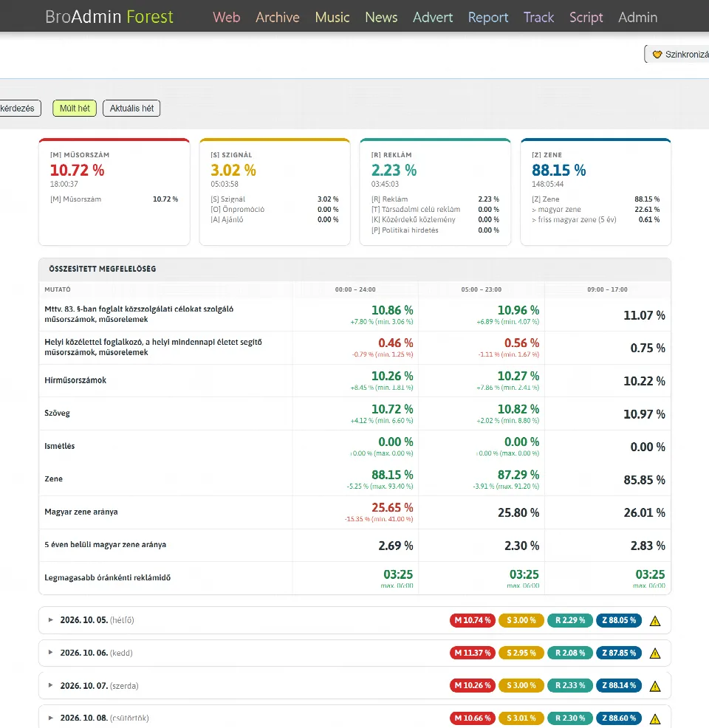Open the Web menu
709x728 pixels.
pyautogui.click(x=227, y=17)
